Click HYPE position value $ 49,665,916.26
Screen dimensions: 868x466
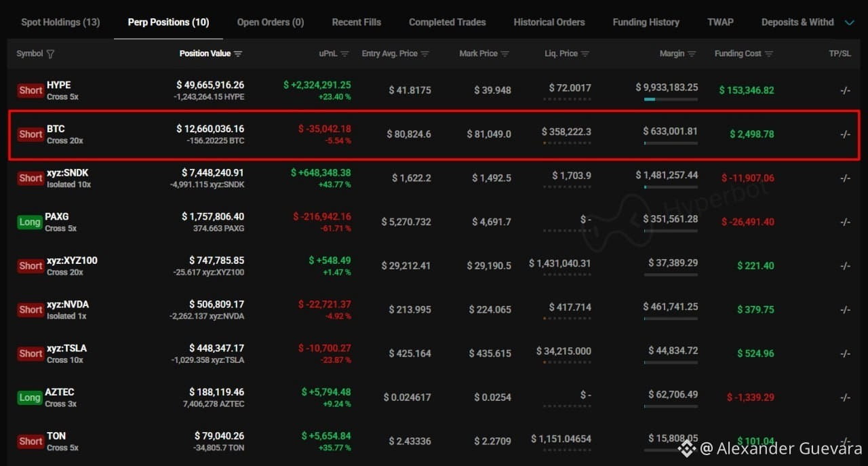pos(210,85)
